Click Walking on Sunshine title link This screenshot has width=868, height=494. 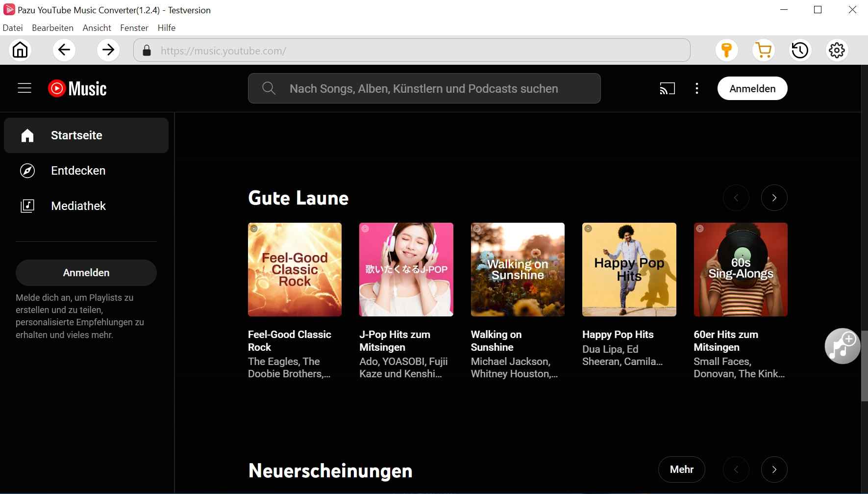pos(496,340)
